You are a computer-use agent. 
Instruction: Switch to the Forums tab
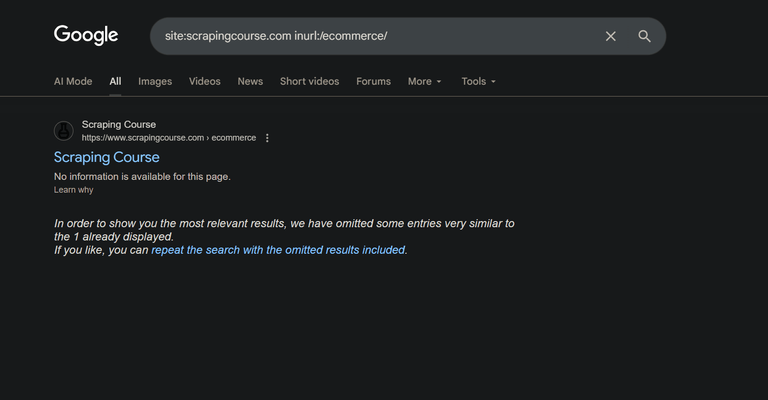click(373, 81)
